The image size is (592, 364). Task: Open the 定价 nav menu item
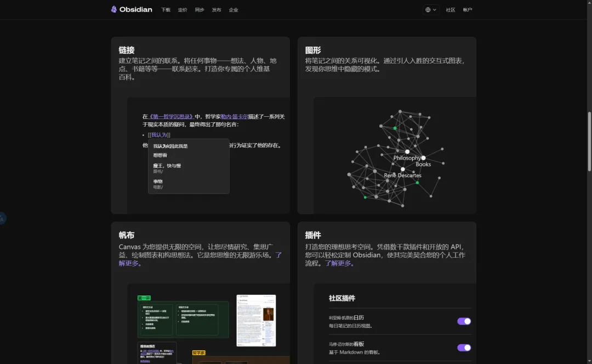pyautogui.click(x=183, y=10)
